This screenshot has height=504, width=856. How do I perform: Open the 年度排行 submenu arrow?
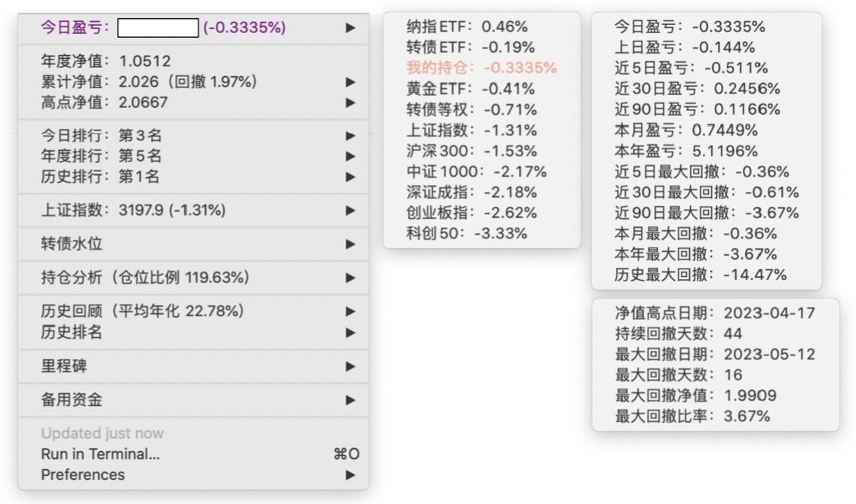coord(349,156)
